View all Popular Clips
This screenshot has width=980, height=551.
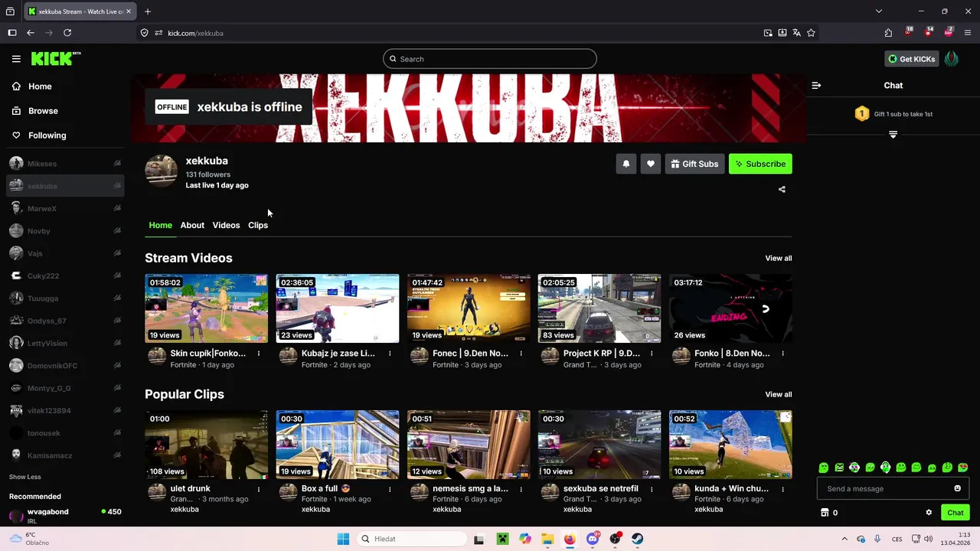[x=779, y=394]
